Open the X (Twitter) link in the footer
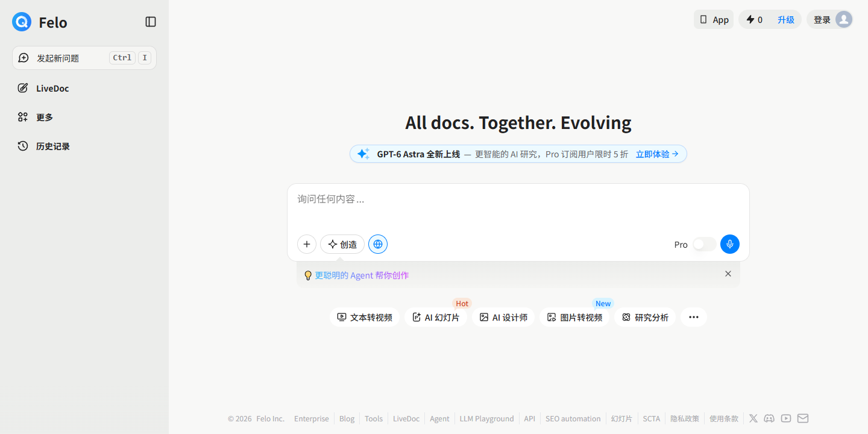Viewport: 868px width, 434px height. pyautogui.click(x=753, y=418)
